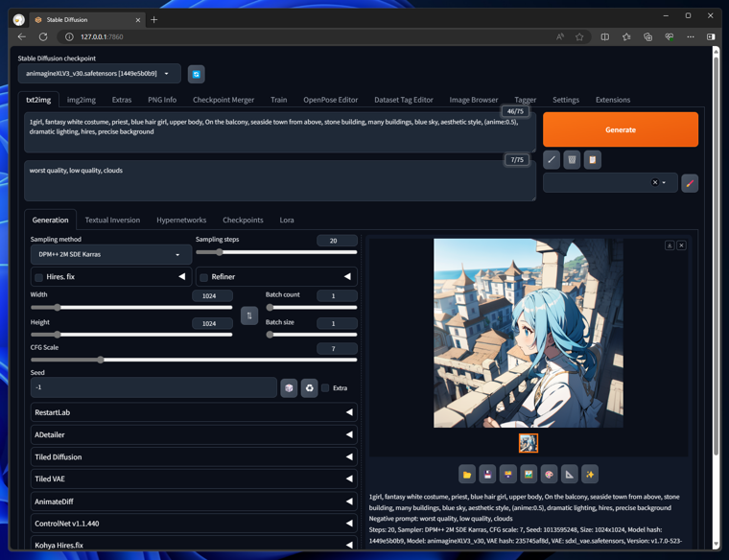Reload the browser page
729x560 pixels.
(x=43, y=36)
